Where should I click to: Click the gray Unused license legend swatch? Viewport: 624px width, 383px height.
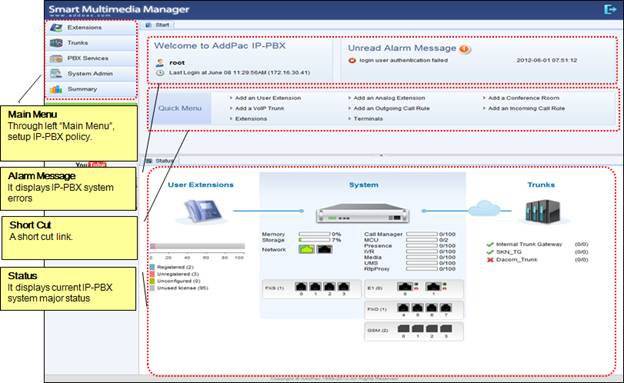[x=152, y=288]
